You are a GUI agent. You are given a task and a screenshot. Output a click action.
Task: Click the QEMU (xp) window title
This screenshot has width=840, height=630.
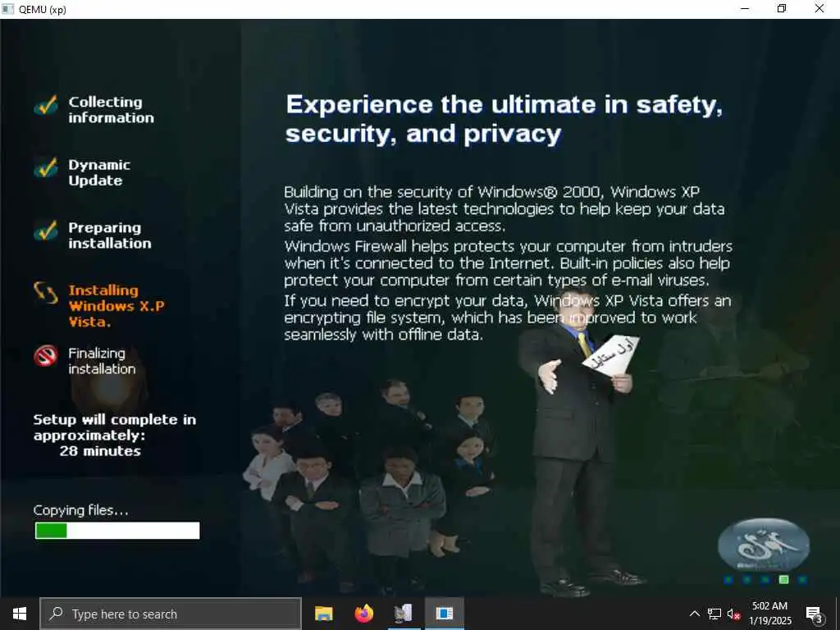coord(43,9)
